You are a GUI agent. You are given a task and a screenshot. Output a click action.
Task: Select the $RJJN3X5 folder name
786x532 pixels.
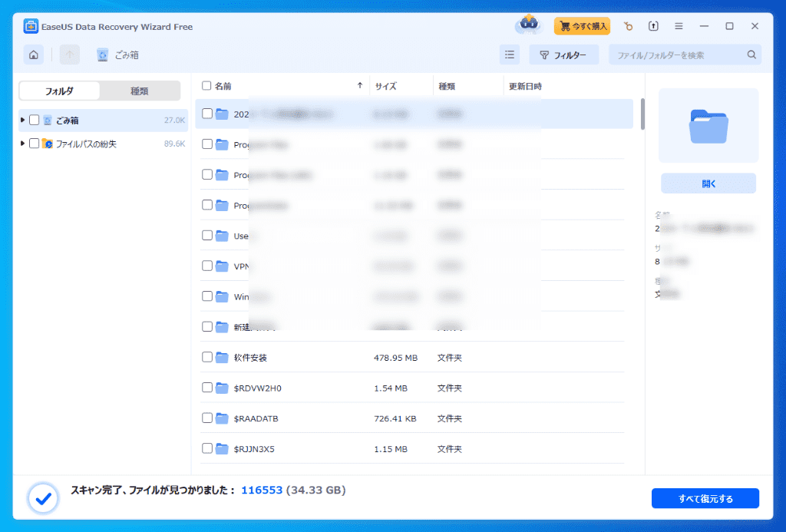(254, 449)
